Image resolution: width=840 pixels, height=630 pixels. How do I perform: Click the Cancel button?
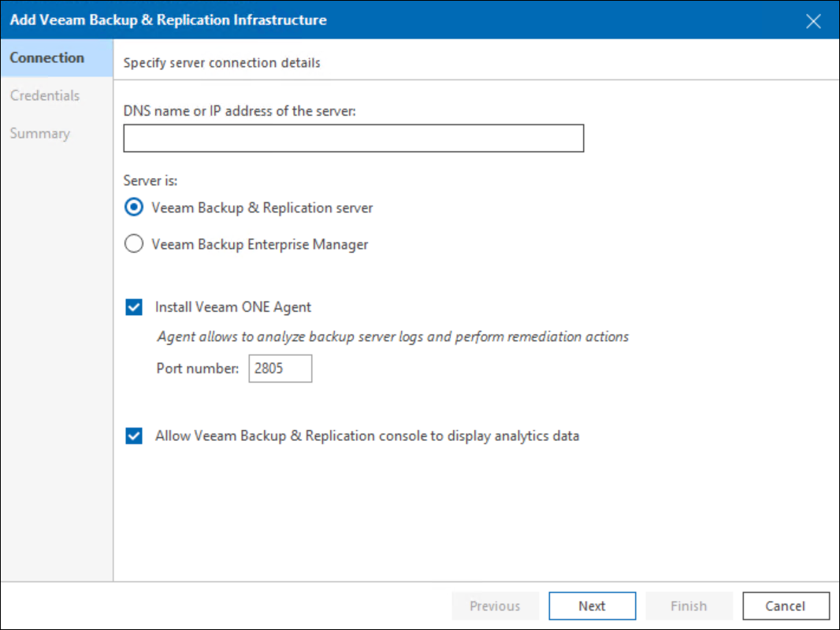(786, 606)
